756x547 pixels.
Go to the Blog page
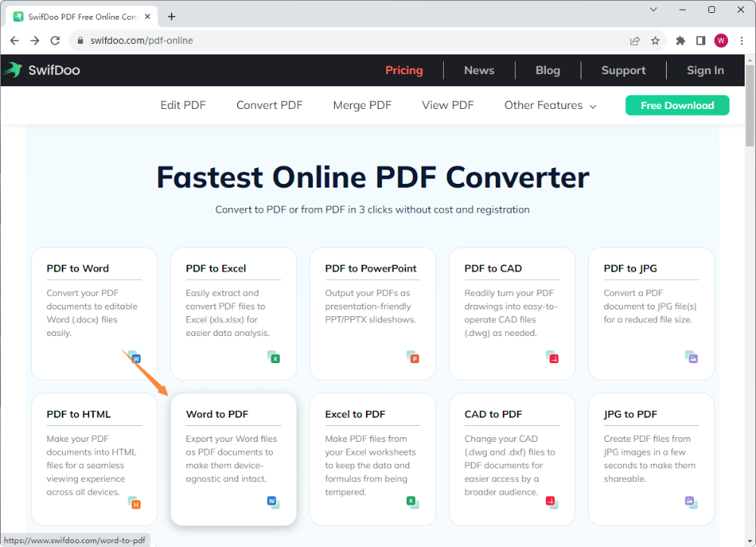(547, 70)
